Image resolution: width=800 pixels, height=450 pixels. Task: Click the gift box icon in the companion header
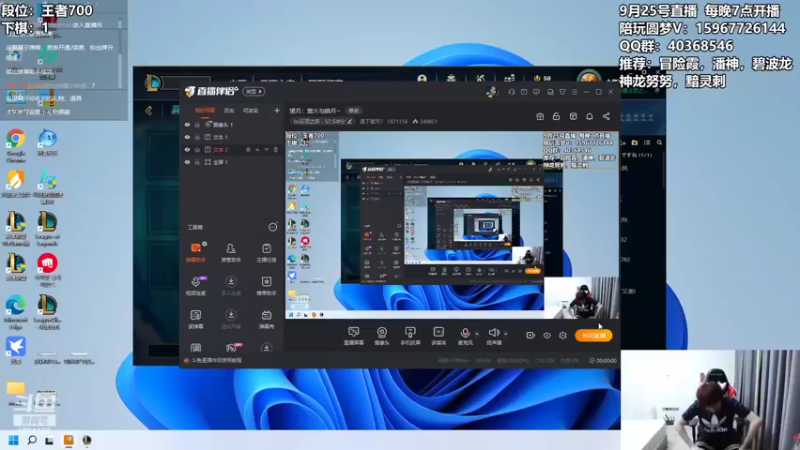(540, 116)
